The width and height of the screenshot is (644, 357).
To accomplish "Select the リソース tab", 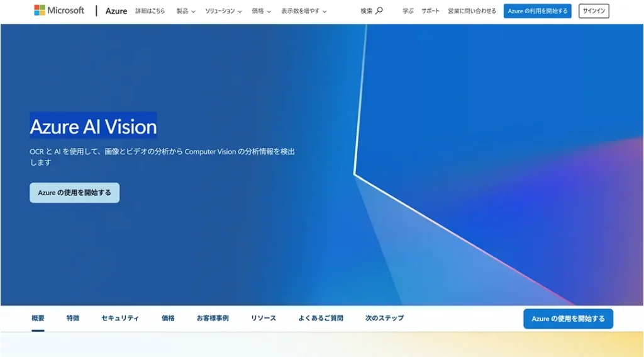I will 264,318.
